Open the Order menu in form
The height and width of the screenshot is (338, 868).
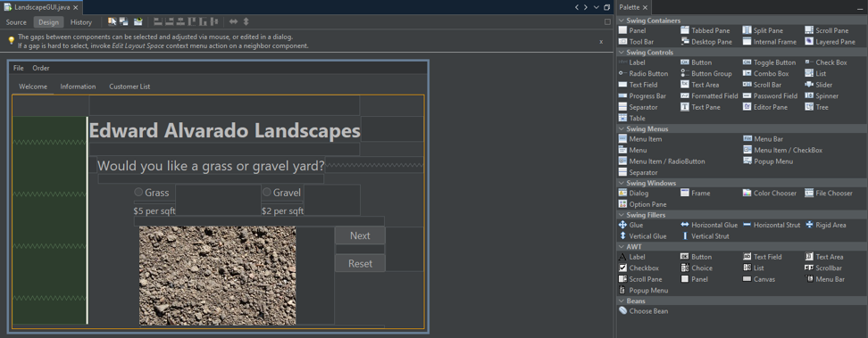tap(41, 68)
